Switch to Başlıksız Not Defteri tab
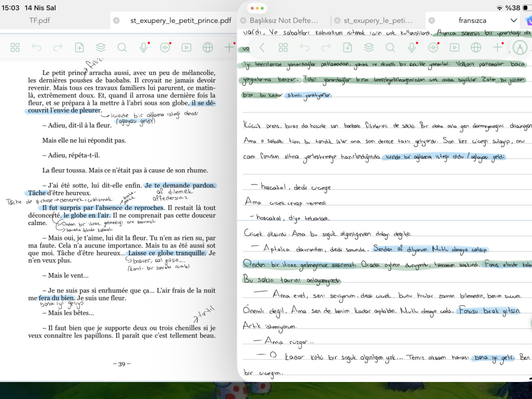 pos(284,20)
